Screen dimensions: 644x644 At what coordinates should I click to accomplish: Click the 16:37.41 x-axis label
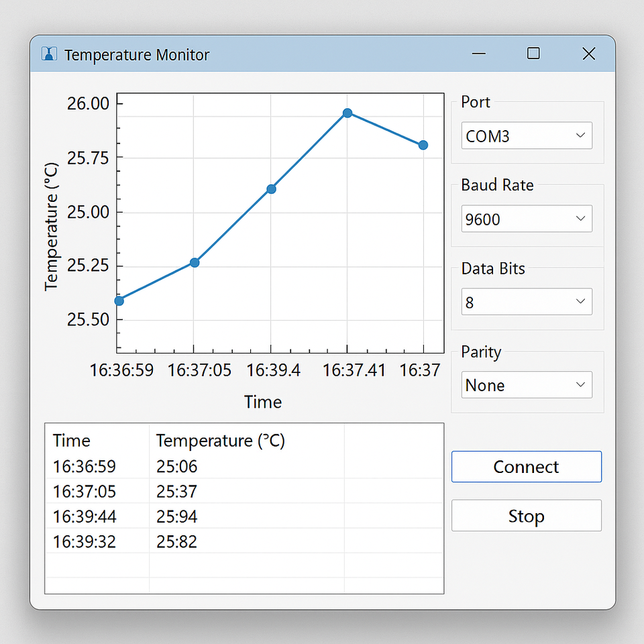coord(354,370)
